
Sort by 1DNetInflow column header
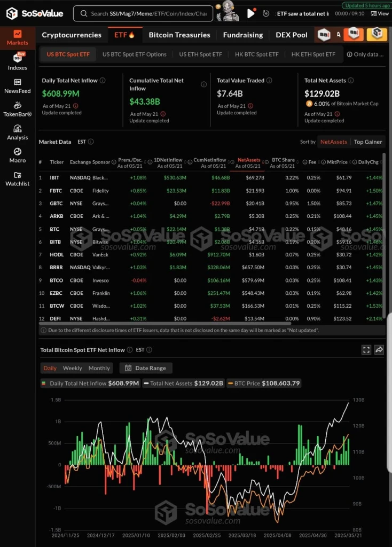(x=170, y=162)
